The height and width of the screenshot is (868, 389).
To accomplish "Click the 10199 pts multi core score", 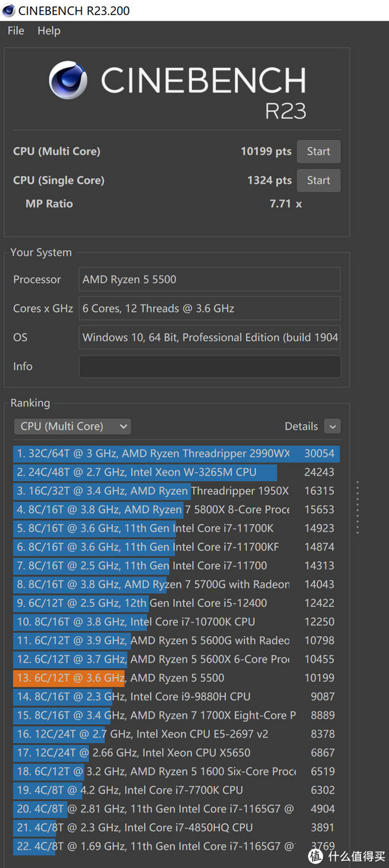I will tap(266, 152).
